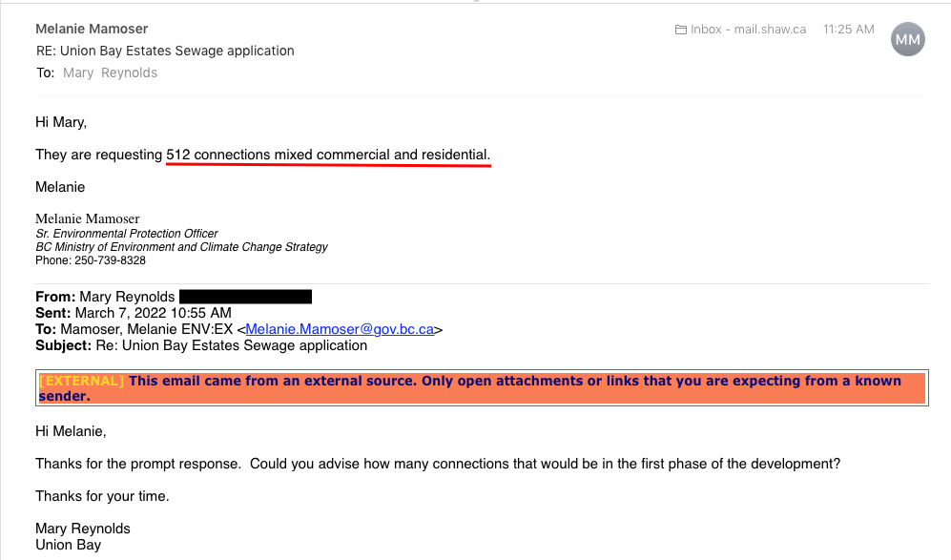Screen dimensions: 951x560
Task: Click the BC Ministry of Environment signature line
Action: (181, 247)
